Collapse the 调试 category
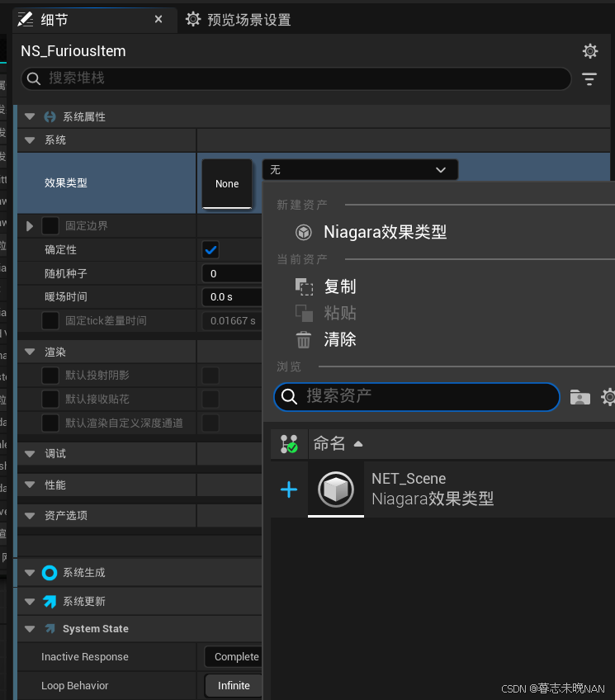 tap(30, 454)
